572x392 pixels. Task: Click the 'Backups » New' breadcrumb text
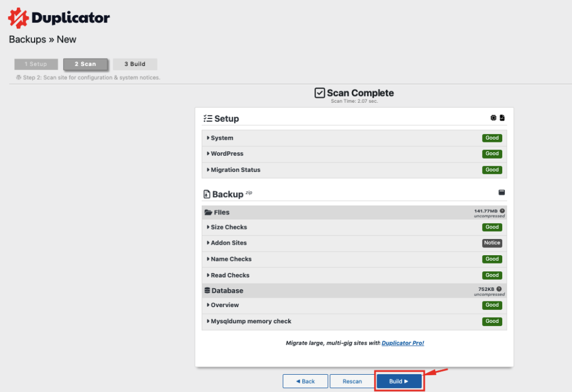click(42, 40)
